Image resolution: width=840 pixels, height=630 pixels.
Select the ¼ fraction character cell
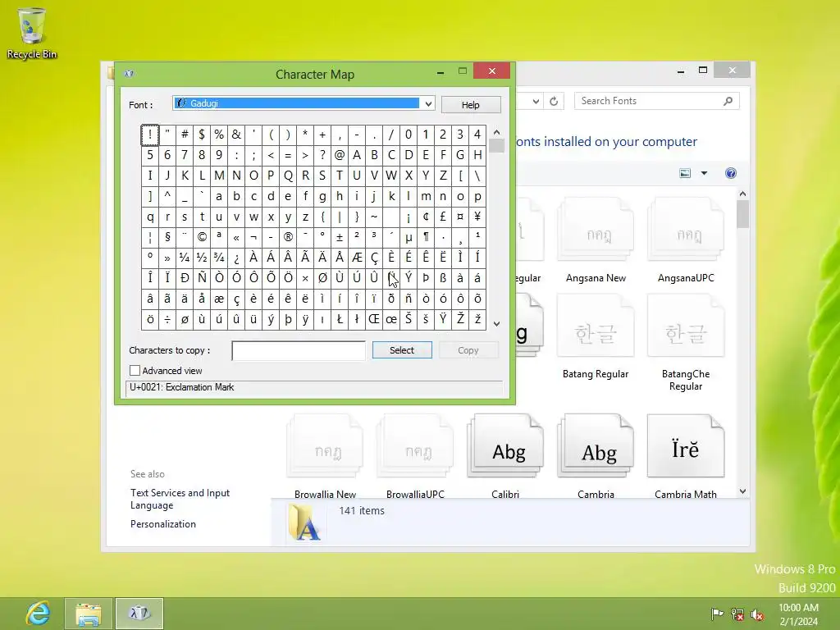coord(185,258)
